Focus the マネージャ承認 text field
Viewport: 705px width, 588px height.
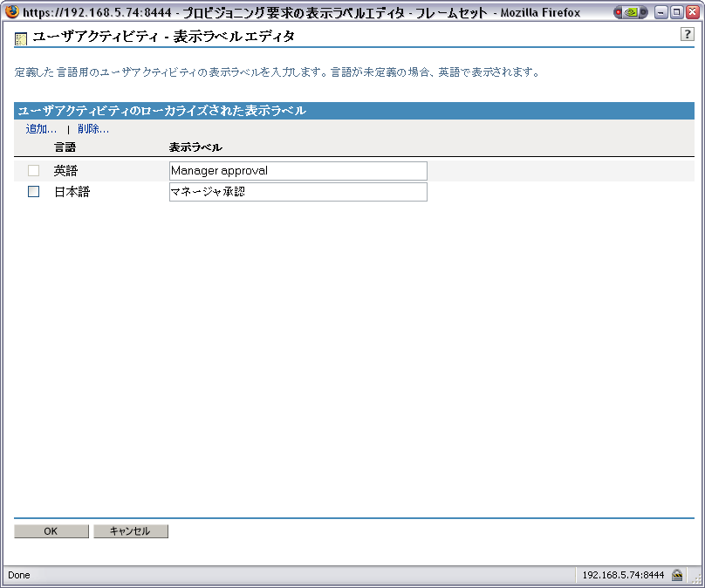tap(298, 192)
